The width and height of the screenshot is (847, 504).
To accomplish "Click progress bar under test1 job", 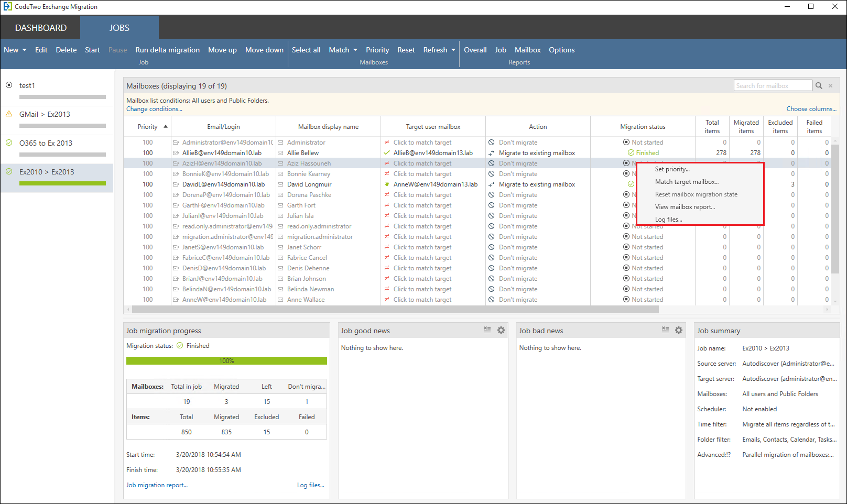I will [62, 97].
